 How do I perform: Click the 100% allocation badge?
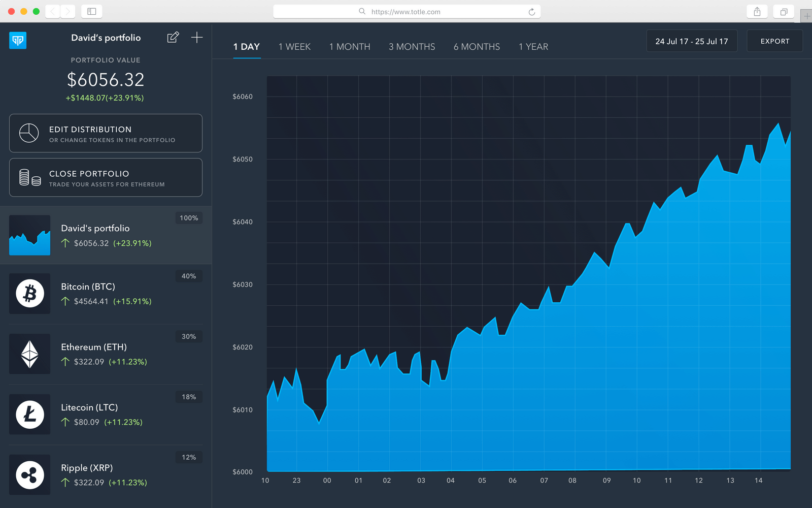pyautogui.click(x=189, y=218)
